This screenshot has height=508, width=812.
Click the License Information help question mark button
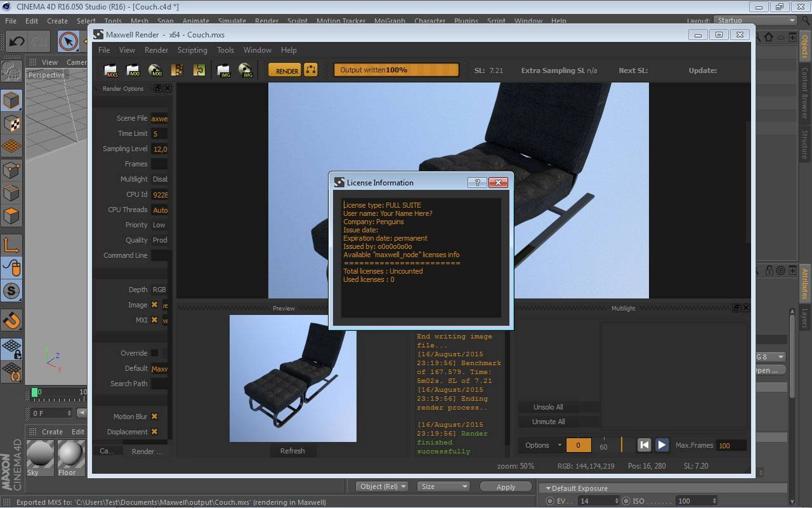point(477,182)
